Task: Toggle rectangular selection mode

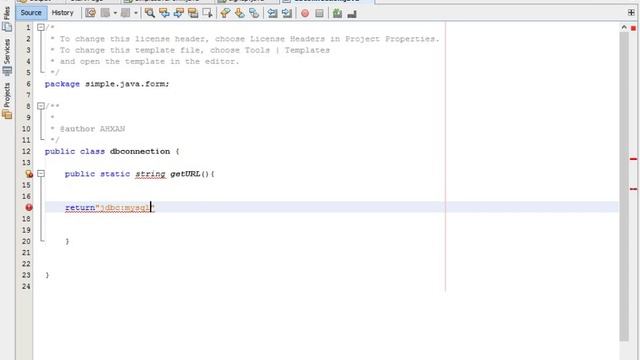Action: coord(207,13)
